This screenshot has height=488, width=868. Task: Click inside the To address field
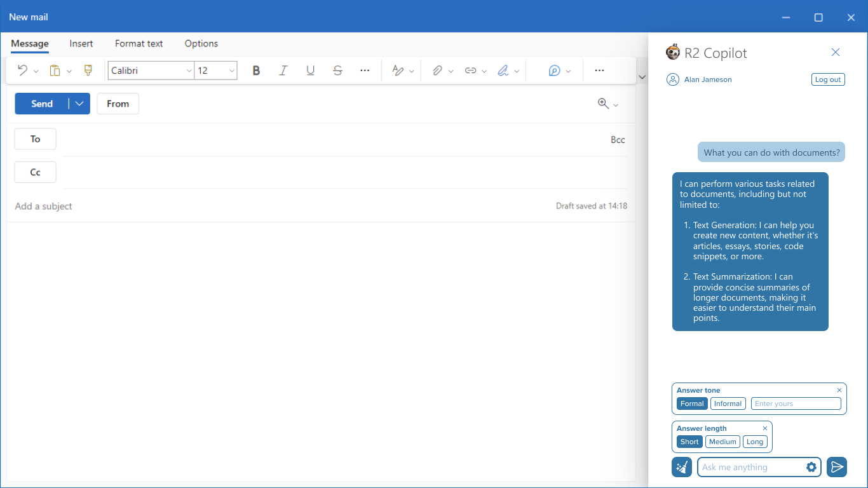click(x=334, y=140)
